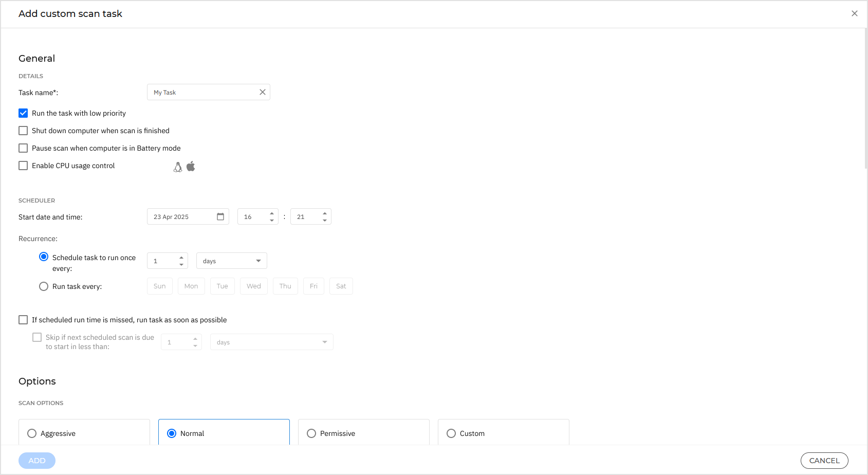Clear the task name using the X icon

pyautogui.click(x=262, y=92)
